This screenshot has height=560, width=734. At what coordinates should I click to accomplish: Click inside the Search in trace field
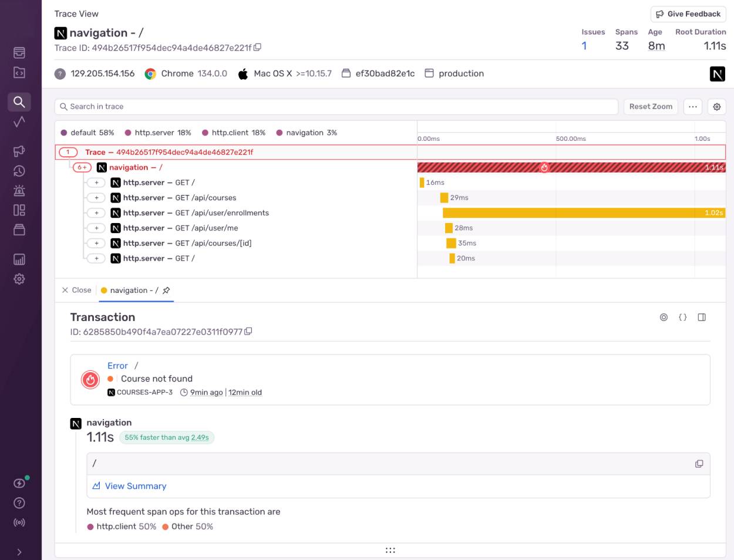coord(235,106)
